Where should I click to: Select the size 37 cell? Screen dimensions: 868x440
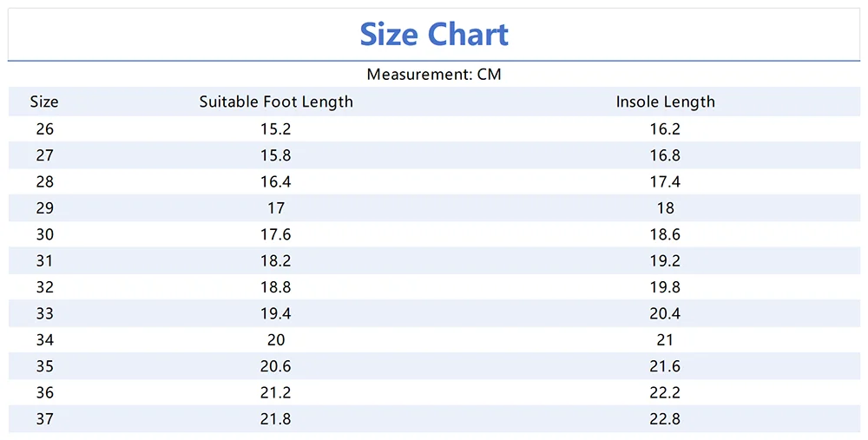click(x=44, y=419)
